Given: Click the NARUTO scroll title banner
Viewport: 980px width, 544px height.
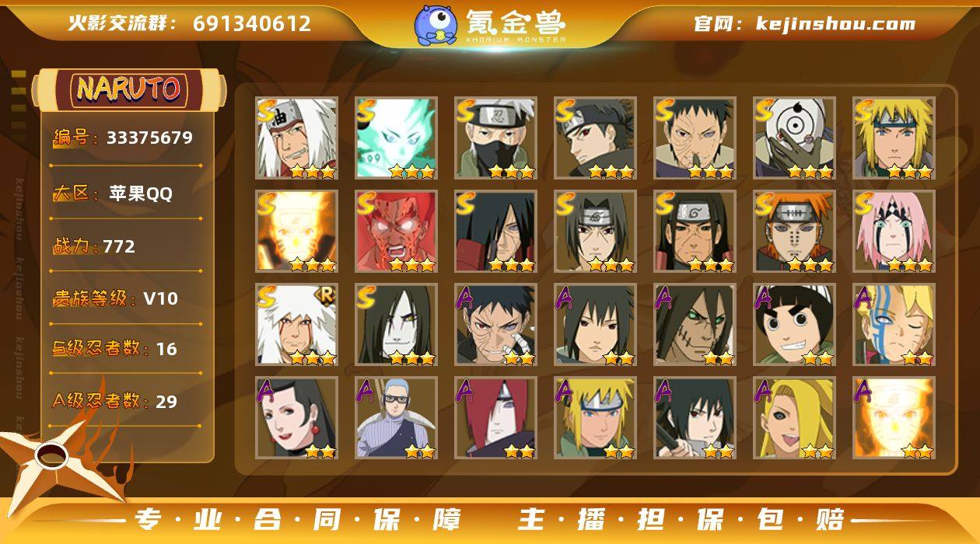Looking at the screenshot, I should coord(129,89).
